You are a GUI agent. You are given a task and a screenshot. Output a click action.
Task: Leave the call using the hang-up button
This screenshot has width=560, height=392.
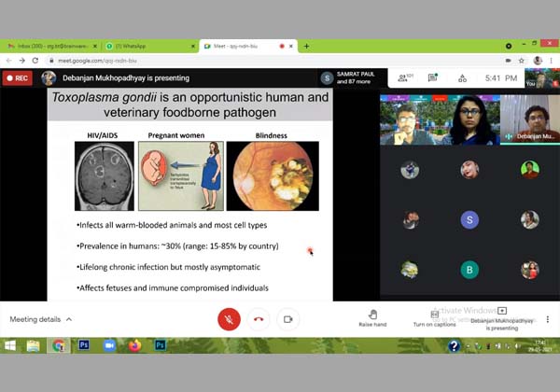[259, 319]
